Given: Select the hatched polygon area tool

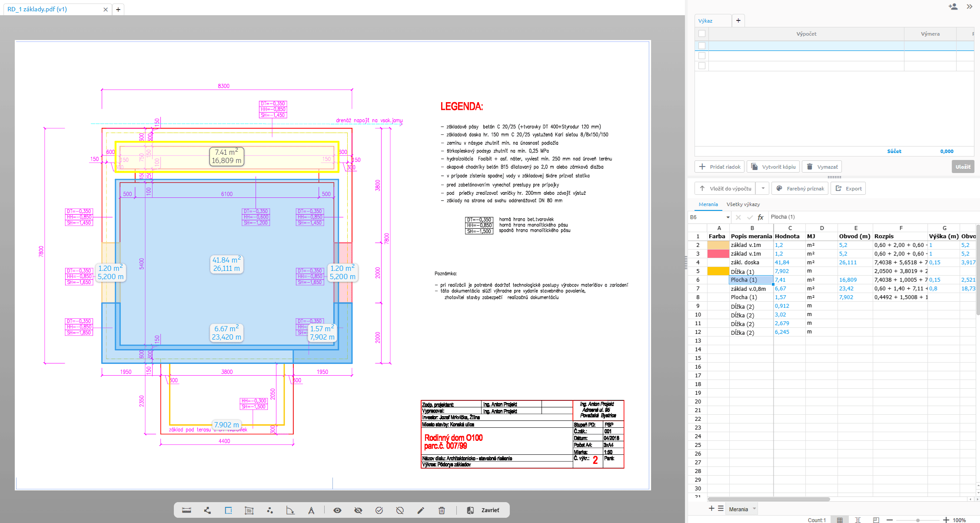Looking at the screenshot, I should [x=249, y=510].
